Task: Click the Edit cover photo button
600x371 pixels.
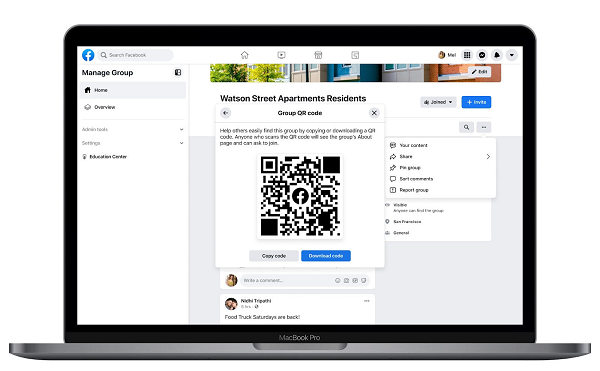Action: pos(479,72)
